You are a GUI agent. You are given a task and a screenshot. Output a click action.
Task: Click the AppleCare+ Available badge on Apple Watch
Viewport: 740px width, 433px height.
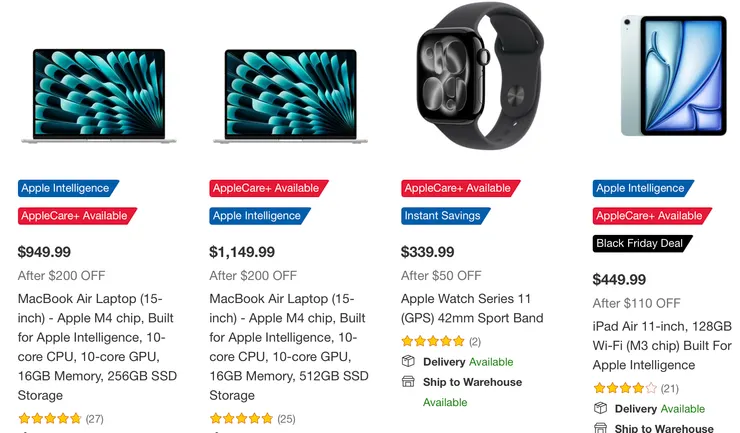click(457, 188)
